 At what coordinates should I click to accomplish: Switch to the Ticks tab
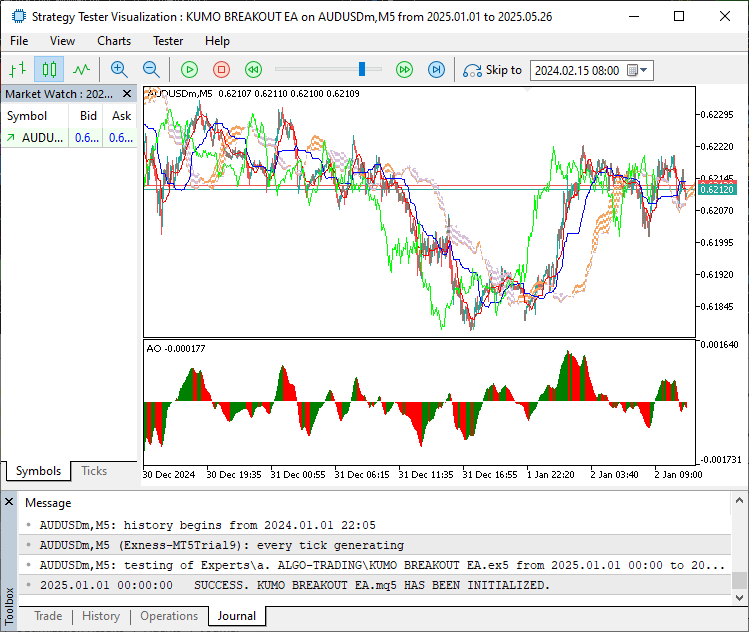94,471
